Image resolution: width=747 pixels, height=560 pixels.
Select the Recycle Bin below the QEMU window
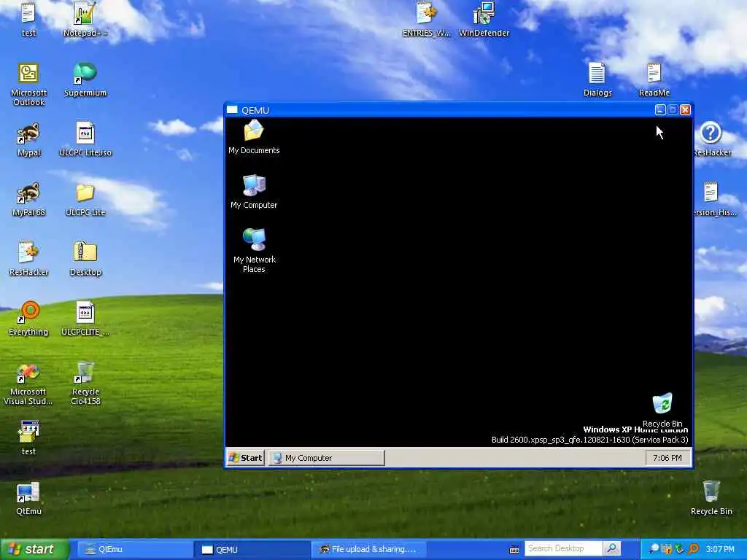click(x=711, y=498)
